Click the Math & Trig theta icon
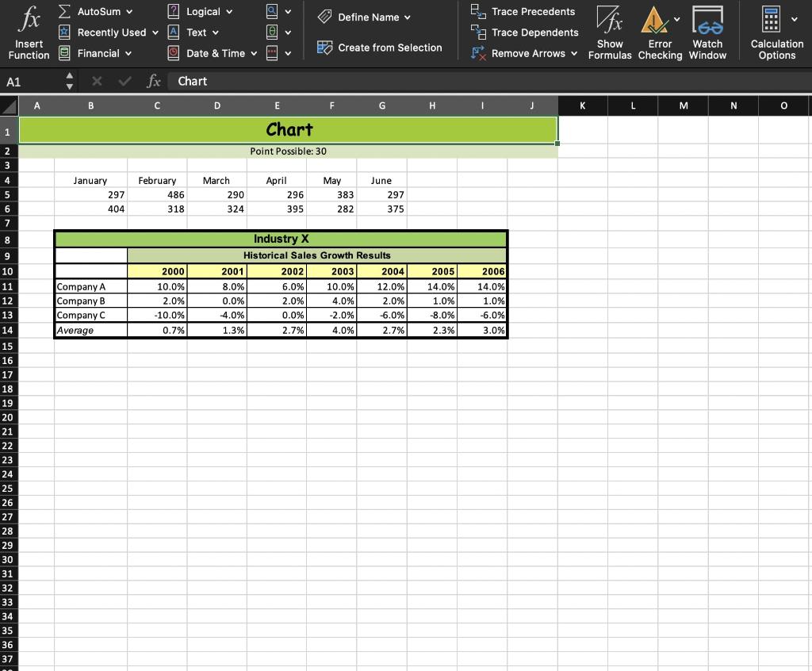Viewport: 812px width, 671px height. (x=272, y=33)
